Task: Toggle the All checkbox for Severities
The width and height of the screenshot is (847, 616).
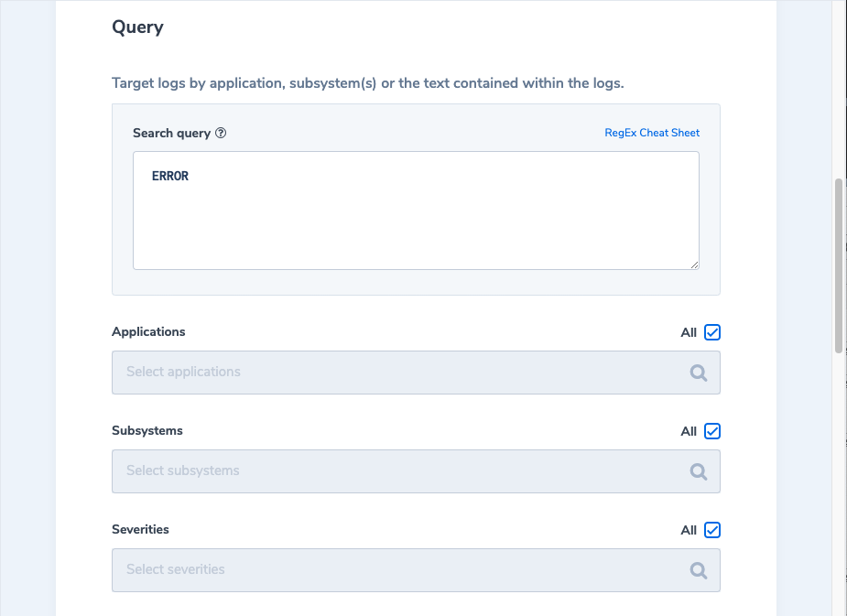Action: coord(712,530)
